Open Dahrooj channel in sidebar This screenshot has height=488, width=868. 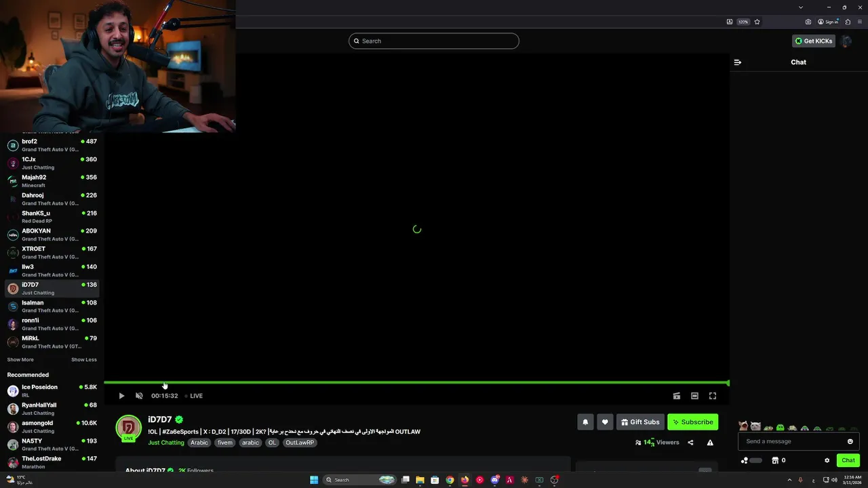pos(52,199)
